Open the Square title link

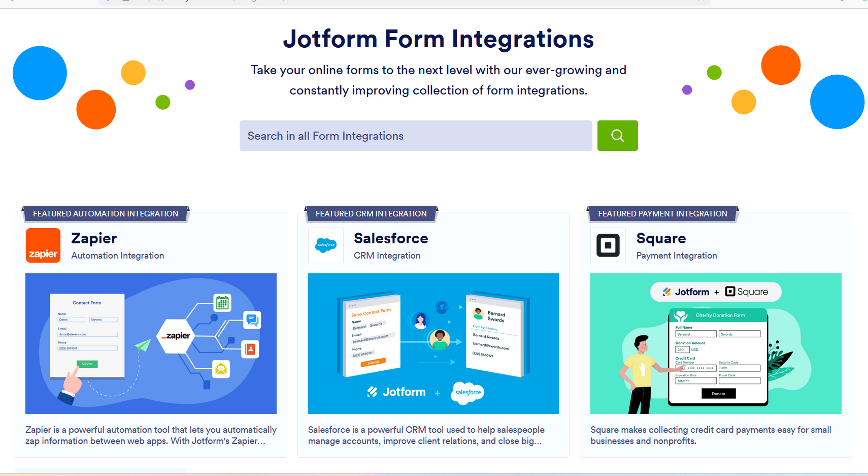click(661, 238)
